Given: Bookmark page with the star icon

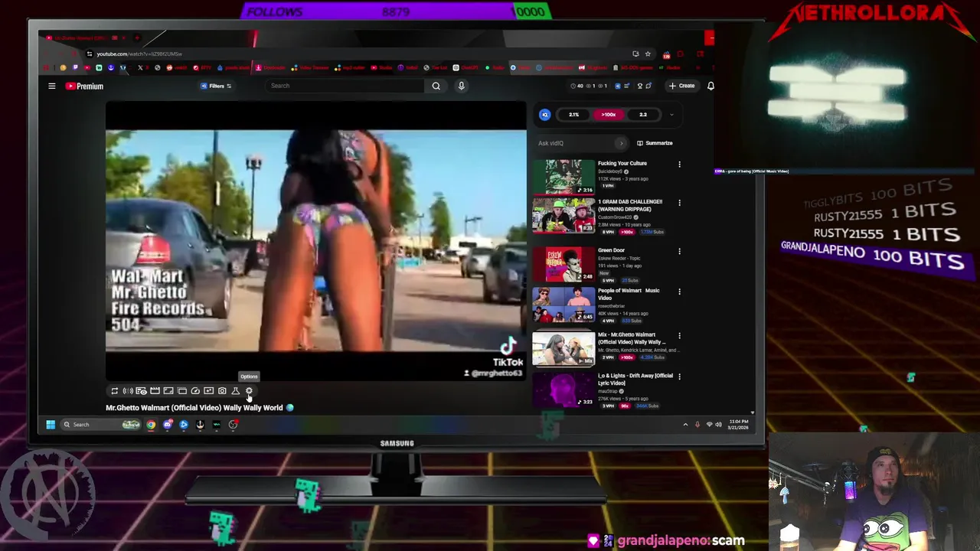Looking at the screenshot, I should pyautogui.click(x=648, y=54).
